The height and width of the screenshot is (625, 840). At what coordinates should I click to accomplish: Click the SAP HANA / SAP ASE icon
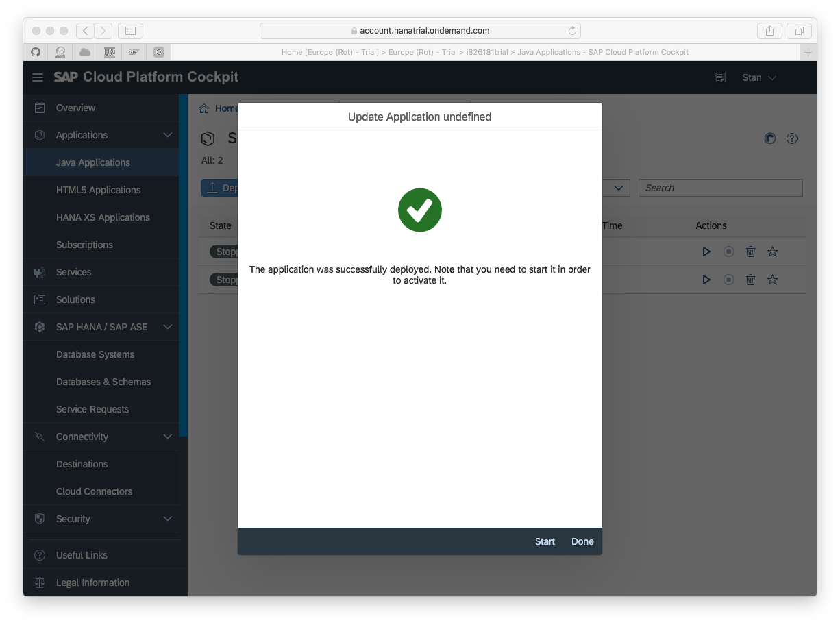click(40, 327)
